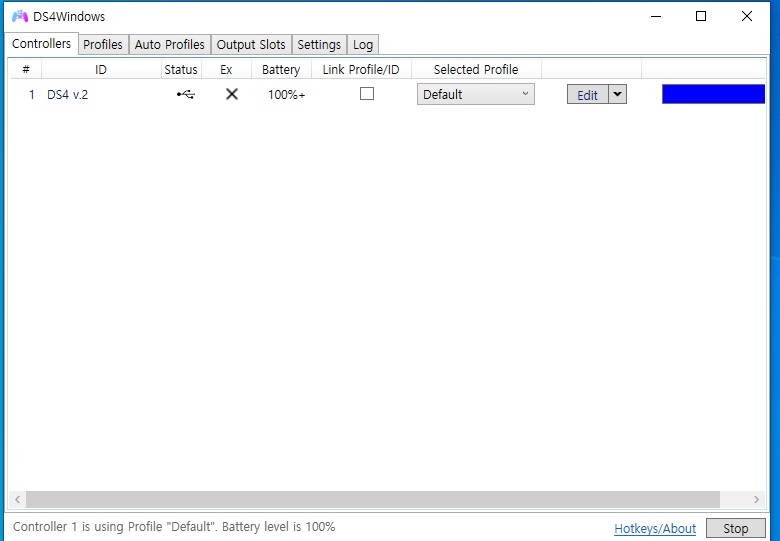This screenshot has height=541, width=780.
Task: Click the Selected Profile column header
Action: [x=476, y=70]
